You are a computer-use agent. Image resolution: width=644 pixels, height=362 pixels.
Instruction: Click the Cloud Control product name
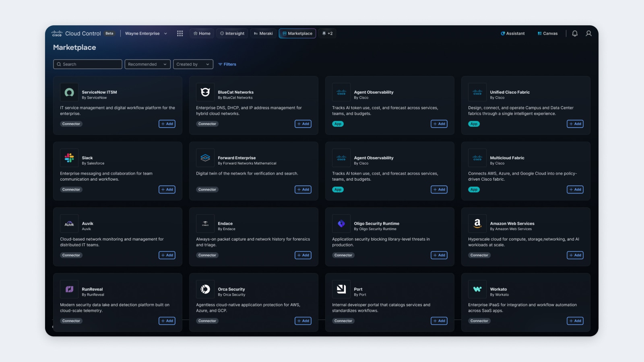click(83, 33)
